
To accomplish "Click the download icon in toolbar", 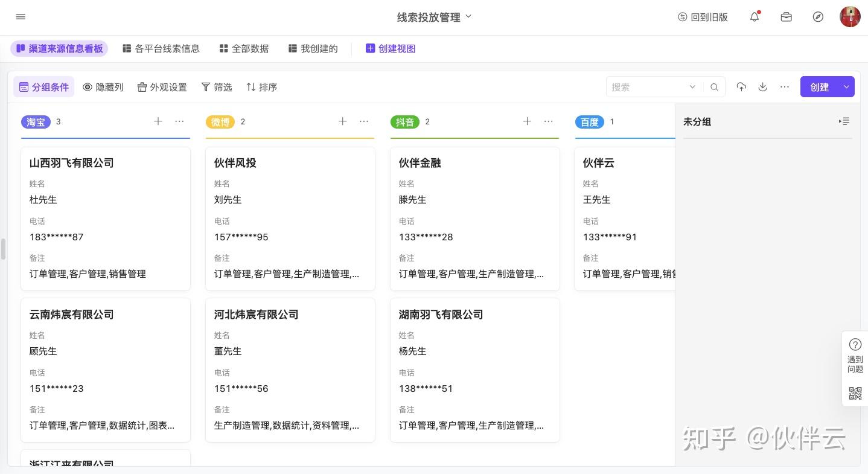I will coord(763,87).
